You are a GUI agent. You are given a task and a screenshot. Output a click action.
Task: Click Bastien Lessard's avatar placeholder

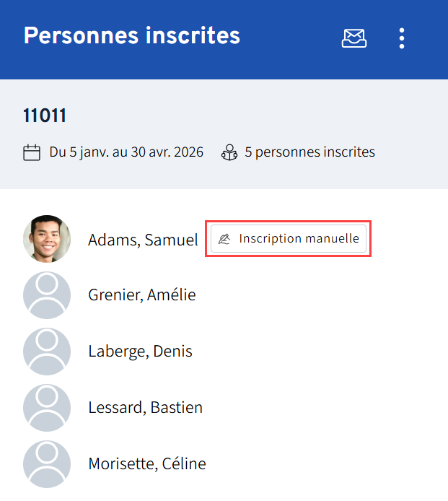[x=47, y=408]
